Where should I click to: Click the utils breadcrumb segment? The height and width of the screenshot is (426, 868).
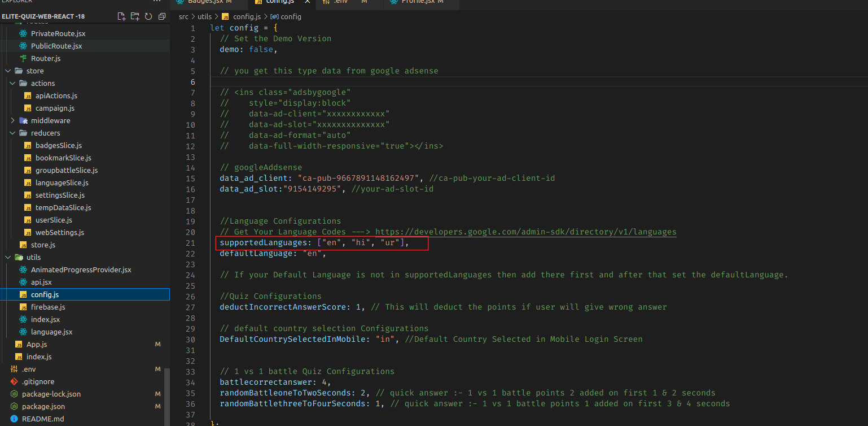204,17
